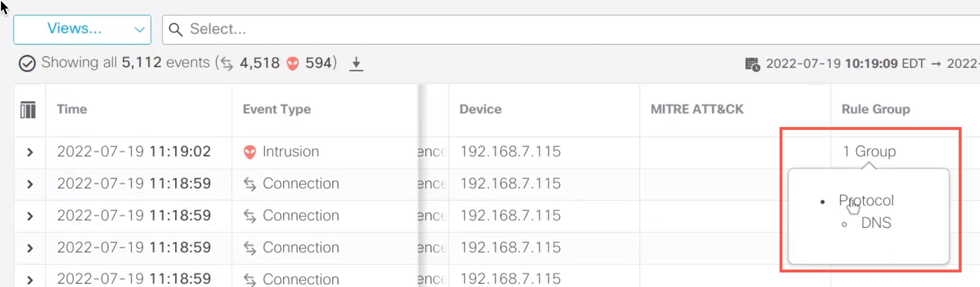Click the showing-all checkmark circle icon

(27, 64)
